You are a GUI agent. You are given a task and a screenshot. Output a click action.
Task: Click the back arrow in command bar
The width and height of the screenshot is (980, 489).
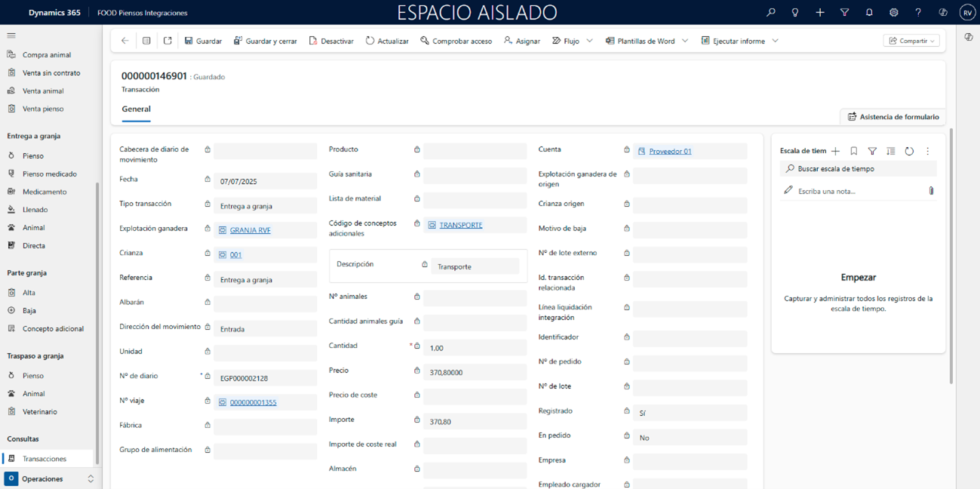(x=125, y=41)
